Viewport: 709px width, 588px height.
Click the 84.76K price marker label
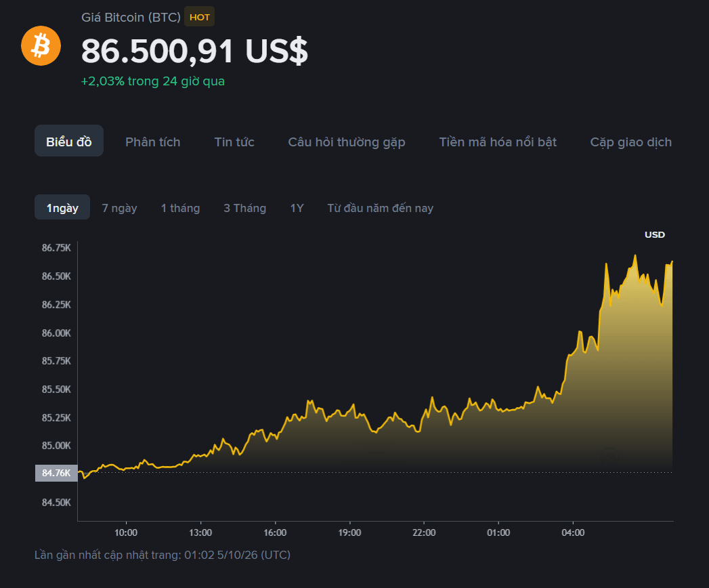click(x=56, y=473)
